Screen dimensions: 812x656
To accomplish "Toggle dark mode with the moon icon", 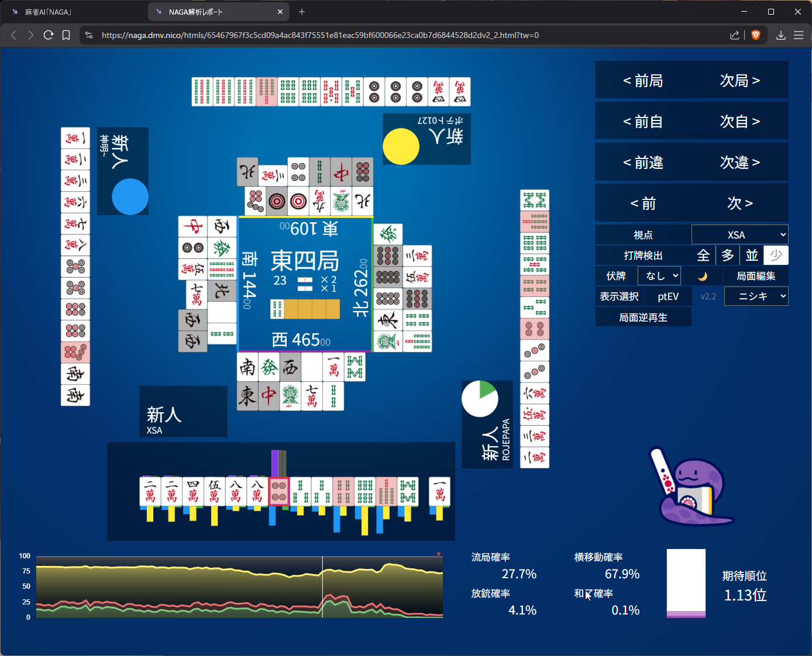I will 703,276.
